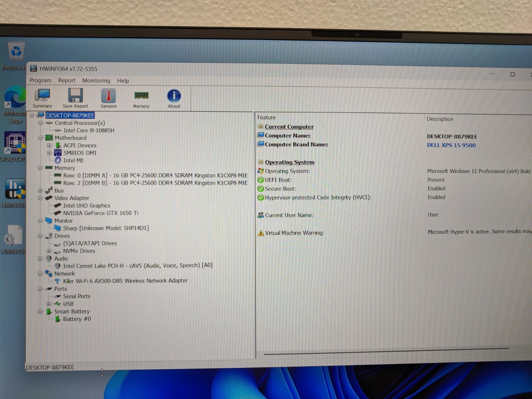Collapse the Ports tree node
Screen dimensions: 532x399
coord(40,289)
